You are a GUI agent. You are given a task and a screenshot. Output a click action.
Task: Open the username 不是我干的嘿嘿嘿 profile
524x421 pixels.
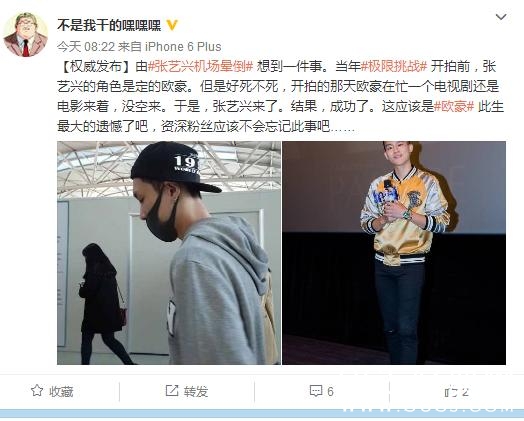click(x=109, y=25)
